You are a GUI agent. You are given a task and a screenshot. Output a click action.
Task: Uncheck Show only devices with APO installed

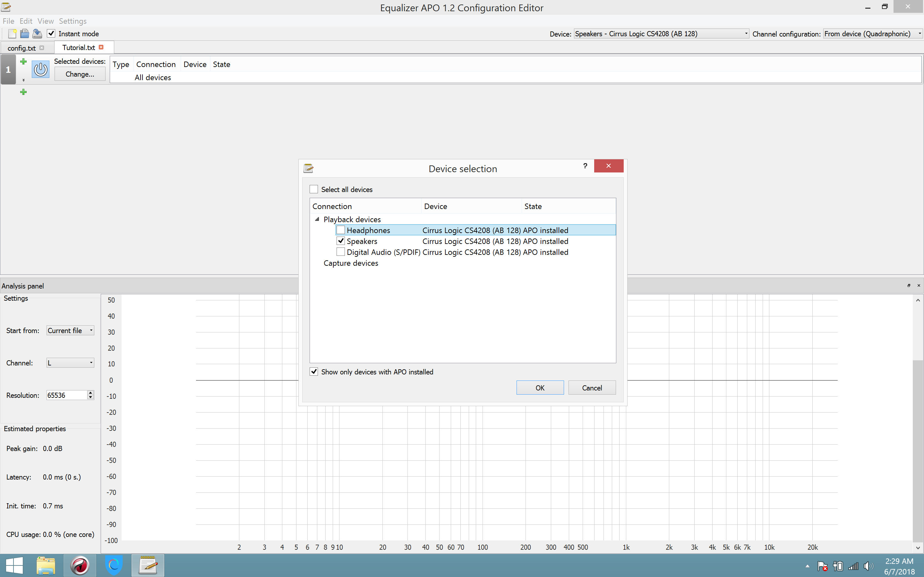[314, 372]
